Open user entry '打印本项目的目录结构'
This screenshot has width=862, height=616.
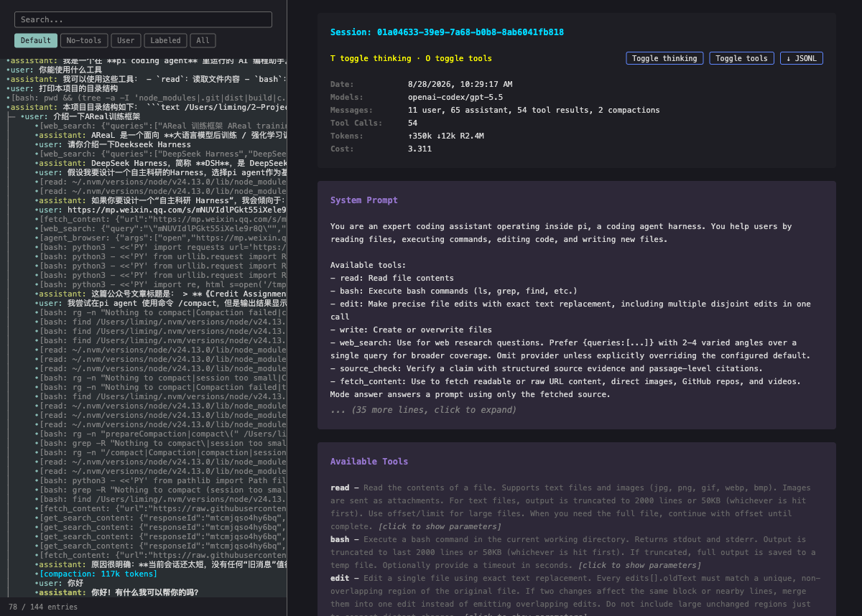click(146, 88)
